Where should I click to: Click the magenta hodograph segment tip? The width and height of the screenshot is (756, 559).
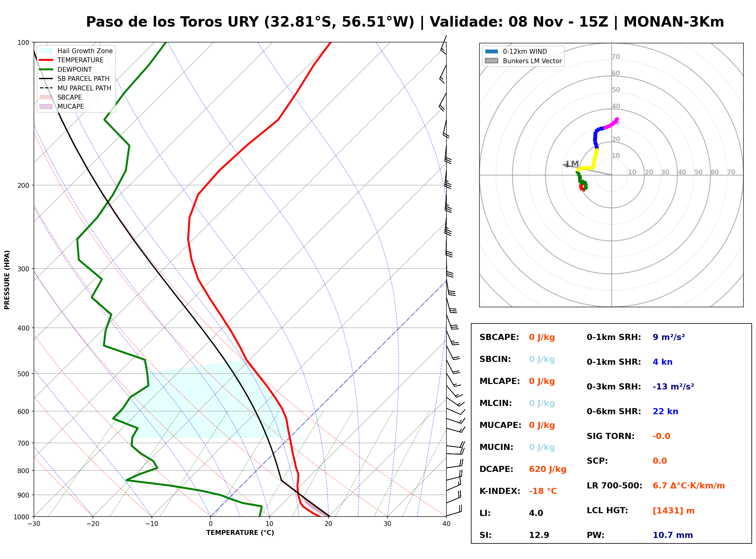(617, 119)
